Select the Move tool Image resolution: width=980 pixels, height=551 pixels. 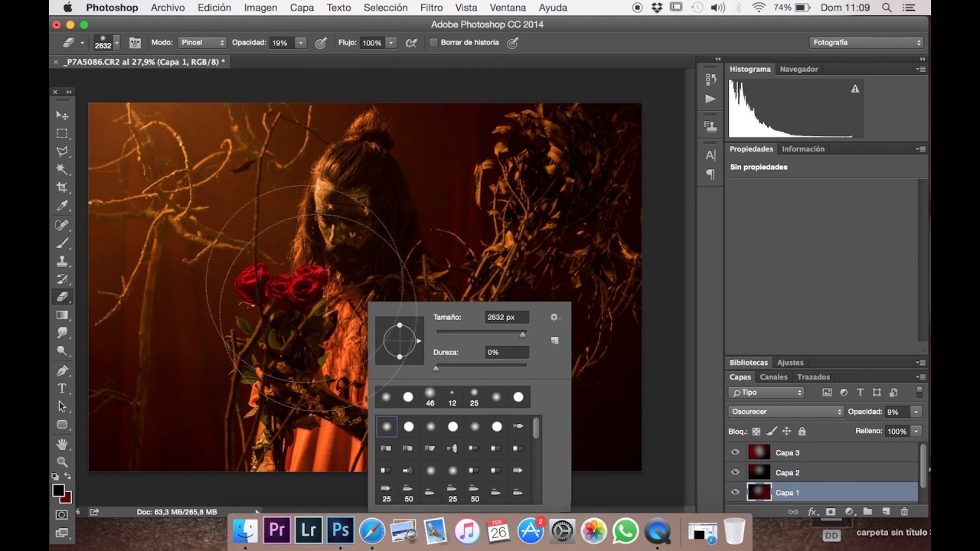coord(63,116)
